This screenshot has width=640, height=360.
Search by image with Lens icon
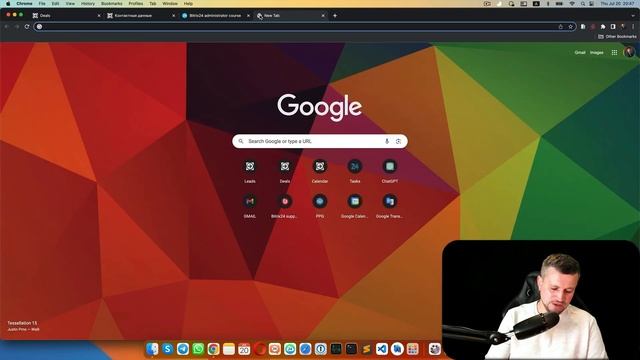coord(398,141)
